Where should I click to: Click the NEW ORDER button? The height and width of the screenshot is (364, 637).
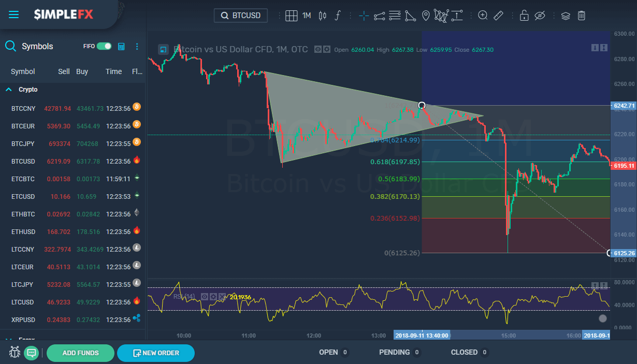[156, 353]
